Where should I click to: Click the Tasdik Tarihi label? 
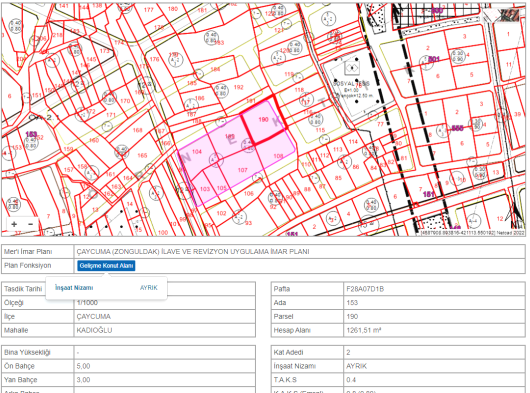click(23, 289)
